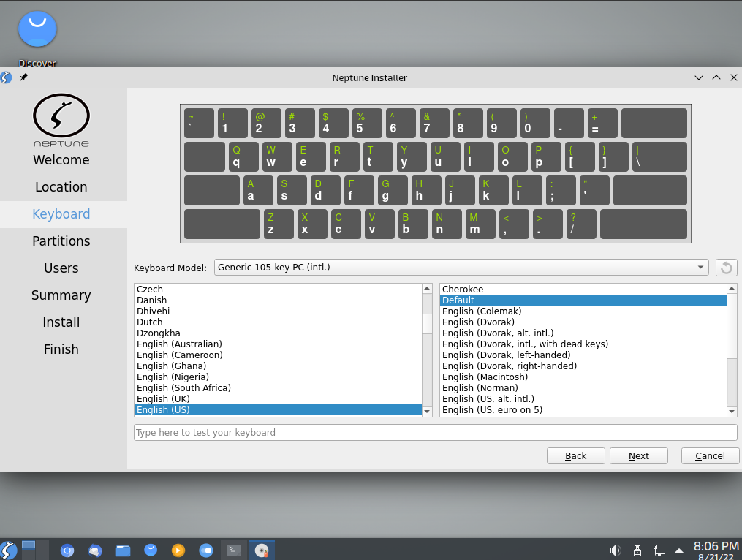742x560 pixels.
Task: Click the window shade chevron on the titlebar
Action: 698,77
